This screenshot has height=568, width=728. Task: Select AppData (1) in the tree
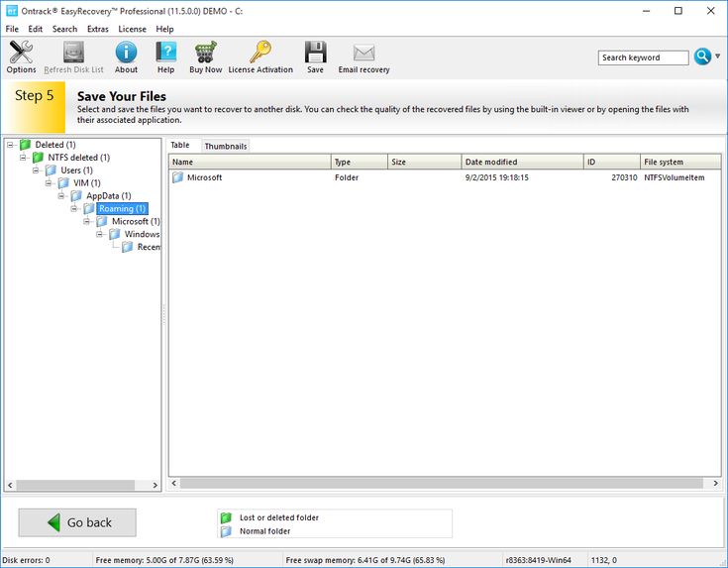tap(109, 196)
